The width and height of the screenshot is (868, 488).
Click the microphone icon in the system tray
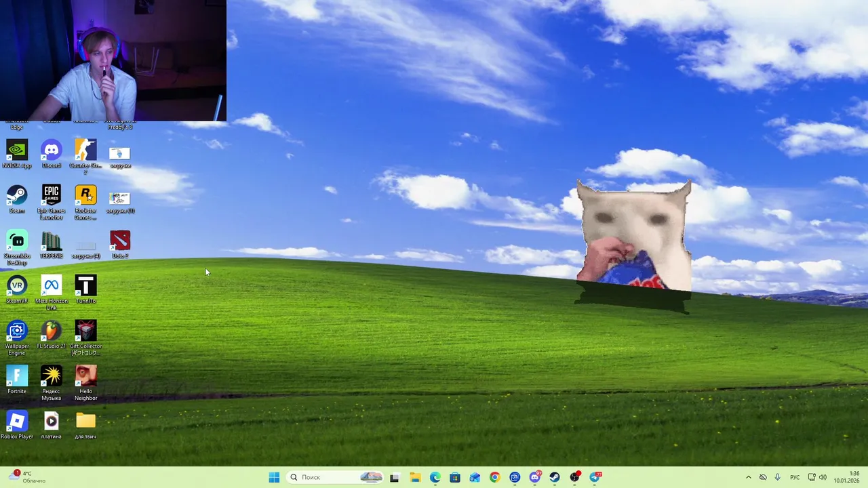coord(778,477)
